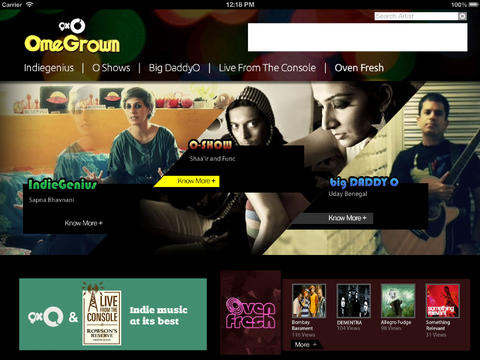Open the Bombay Basement thumbnail
Screen dimensions: 480x360
pos(309,300)
